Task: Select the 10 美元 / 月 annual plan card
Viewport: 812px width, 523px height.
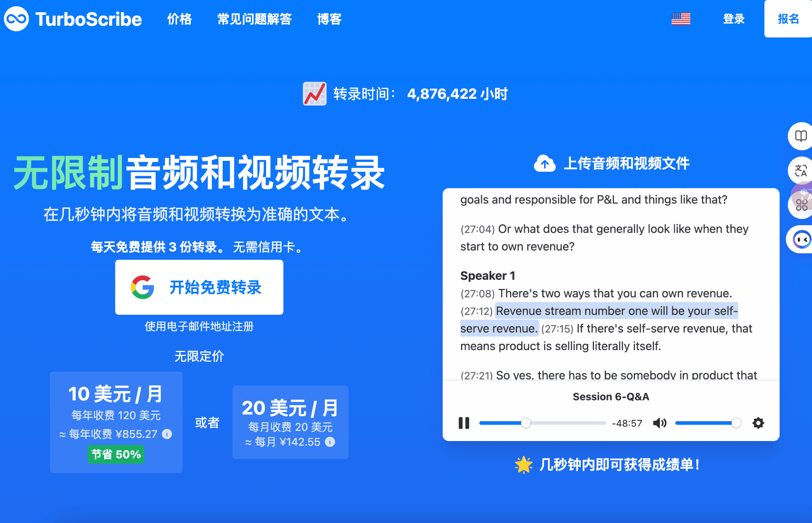Action: coord(116,422)
